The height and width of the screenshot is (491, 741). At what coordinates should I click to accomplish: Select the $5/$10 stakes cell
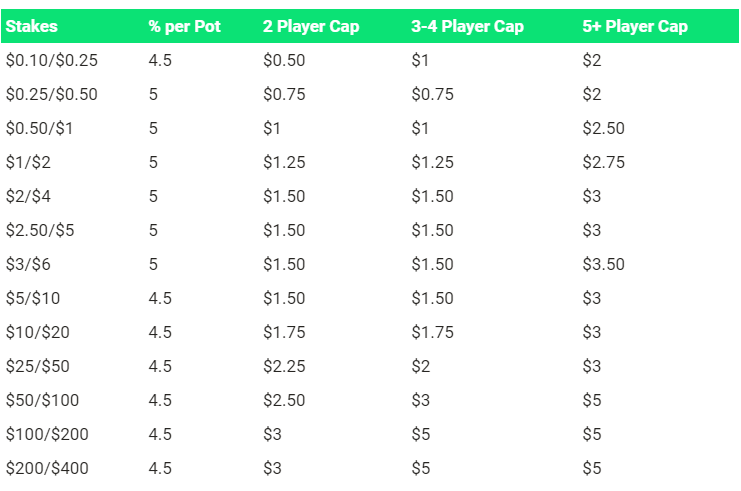[33, 299]
